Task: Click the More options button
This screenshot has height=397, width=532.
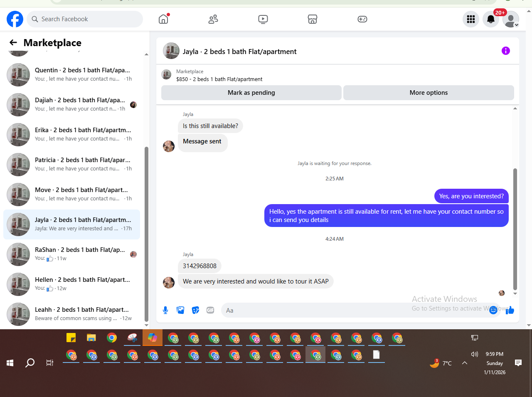Action: (429, 93)
